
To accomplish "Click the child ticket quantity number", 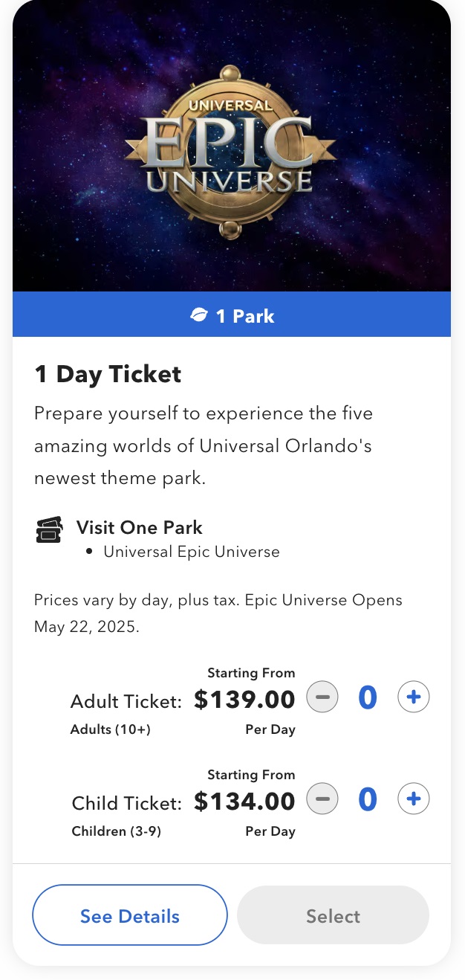I will pyautogui.click(x=368, y=799).
